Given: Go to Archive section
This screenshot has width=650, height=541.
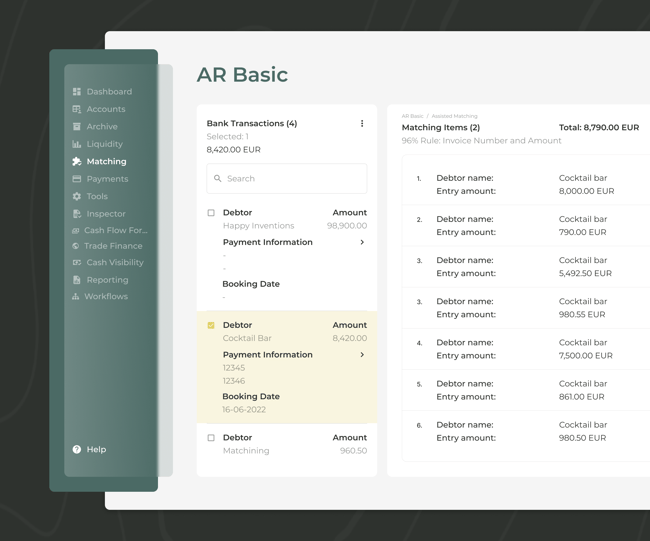Looking at the screenshot, I should coord(102,126).
